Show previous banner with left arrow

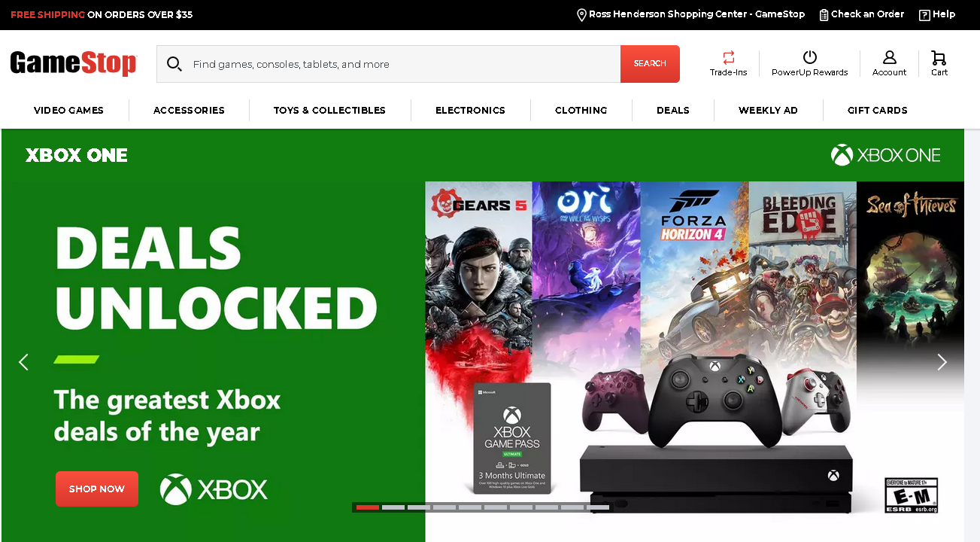pyautogui.click(x=23, y=362)
